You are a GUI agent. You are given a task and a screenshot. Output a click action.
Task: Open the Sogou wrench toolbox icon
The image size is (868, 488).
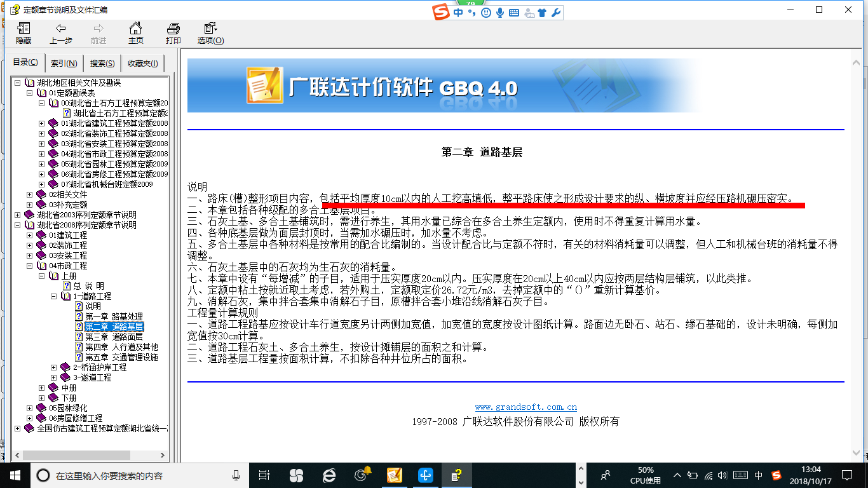(x=556, y=13)
